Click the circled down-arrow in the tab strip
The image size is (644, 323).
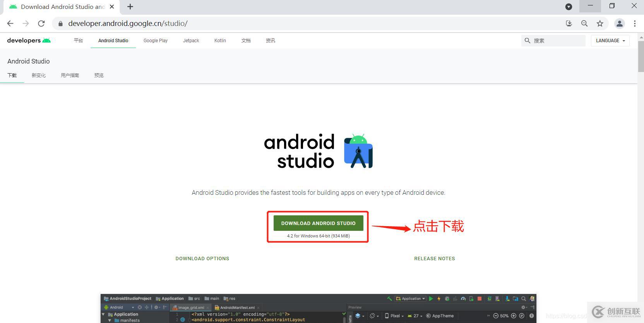point(569,7)
